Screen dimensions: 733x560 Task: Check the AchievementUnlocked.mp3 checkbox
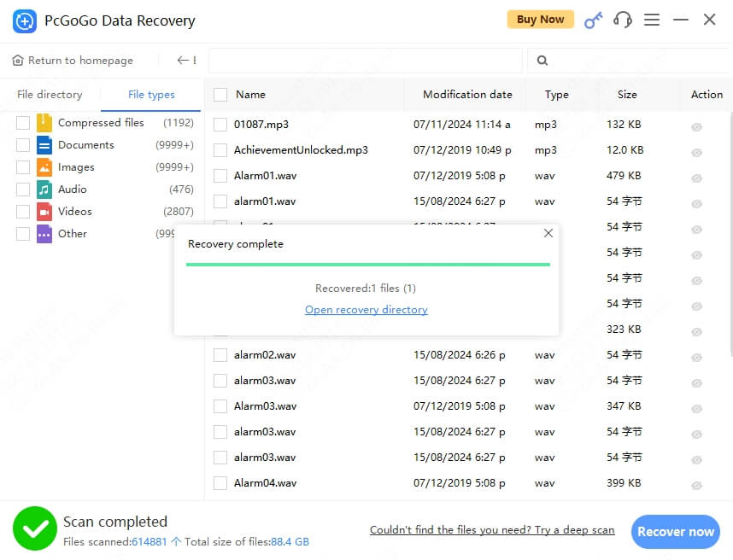220,150
